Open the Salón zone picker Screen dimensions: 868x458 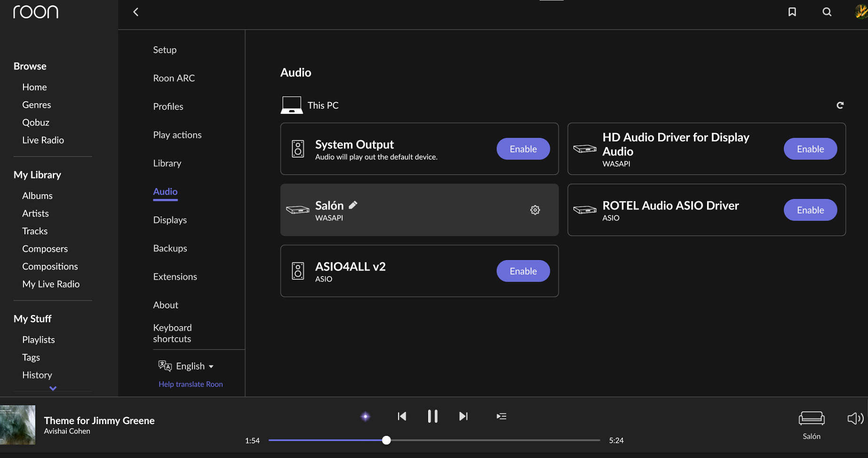pyautogui.click(x=811, y=424)
